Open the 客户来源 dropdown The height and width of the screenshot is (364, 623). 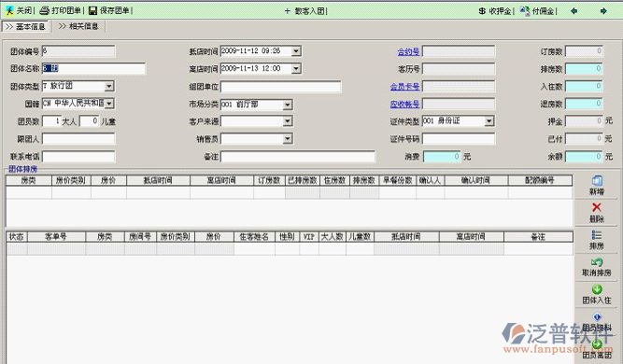pyautogui.click(x=288, y=121)
